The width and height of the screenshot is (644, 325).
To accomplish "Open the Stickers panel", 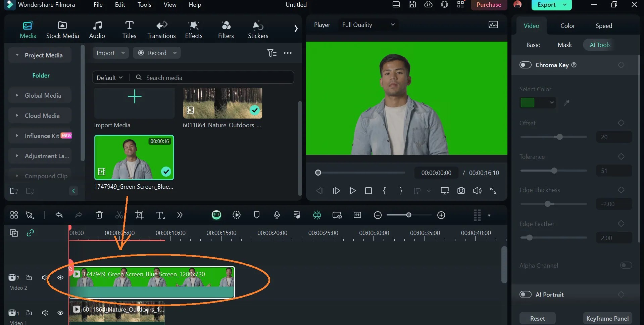I will (x=258, y=30).
